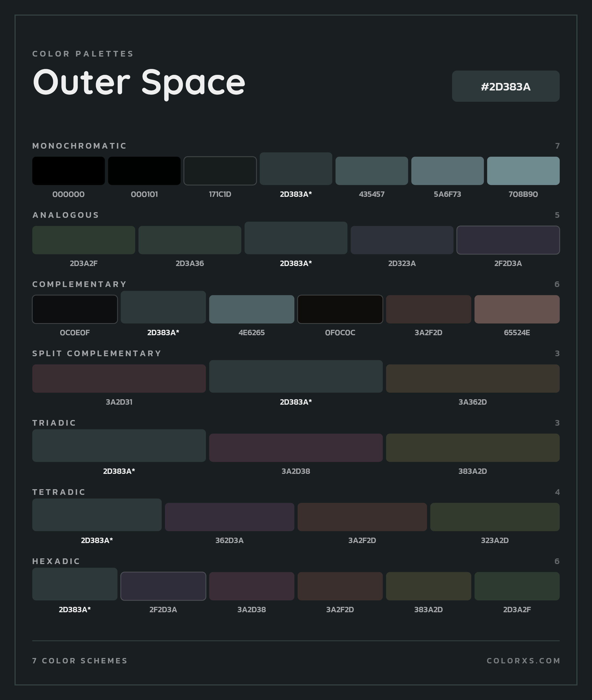This screenshot has width=592, height=700.
Task: Choose the 0C0E0F complementary swatch
Action: click(x=75, y=309)
